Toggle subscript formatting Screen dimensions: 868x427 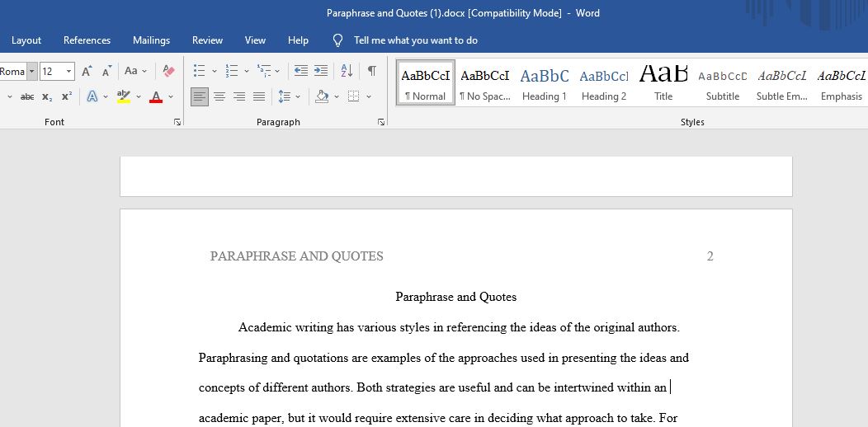pyautogui.click(x=47, y=96)
